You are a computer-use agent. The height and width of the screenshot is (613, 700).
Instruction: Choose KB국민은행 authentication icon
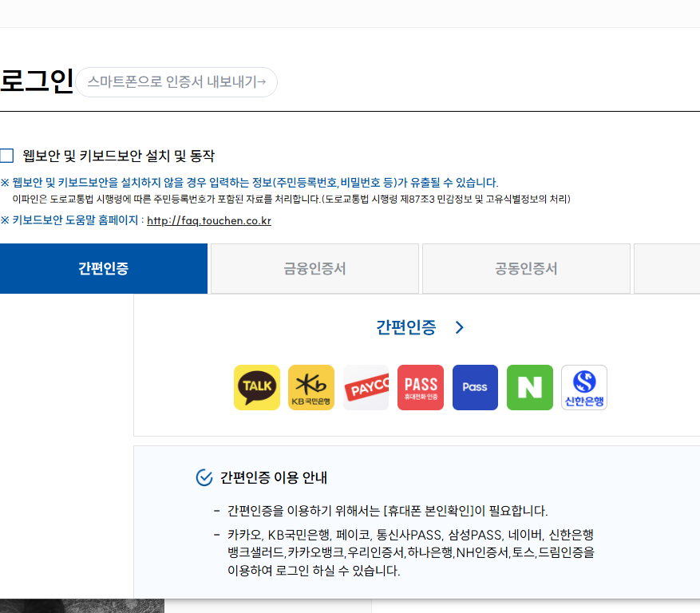pos(311,387)
